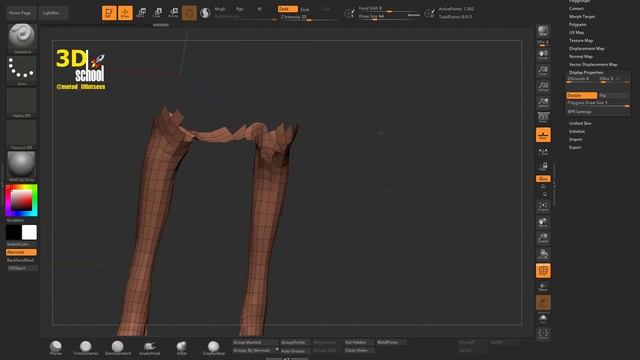Click the lock icon on right shelf
Screen dimensions: 640x360
[x=543, y=167]
